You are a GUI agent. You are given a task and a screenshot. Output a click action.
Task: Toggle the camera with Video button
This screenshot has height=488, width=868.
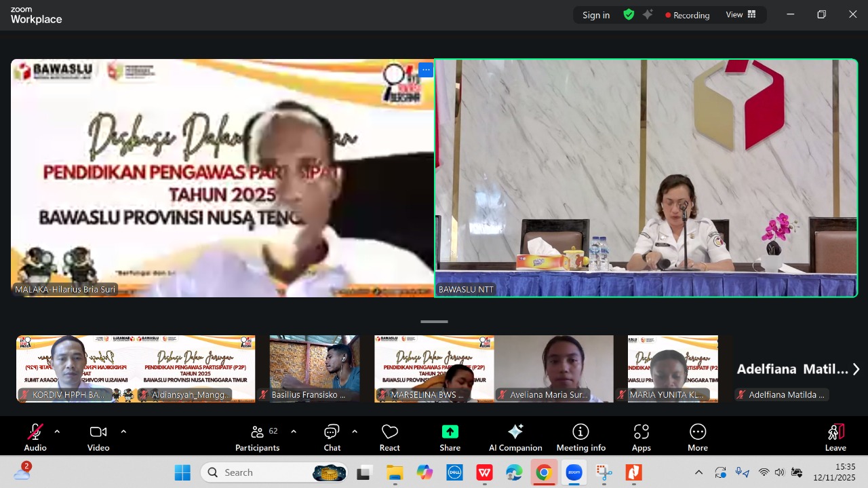coord(98,437)
